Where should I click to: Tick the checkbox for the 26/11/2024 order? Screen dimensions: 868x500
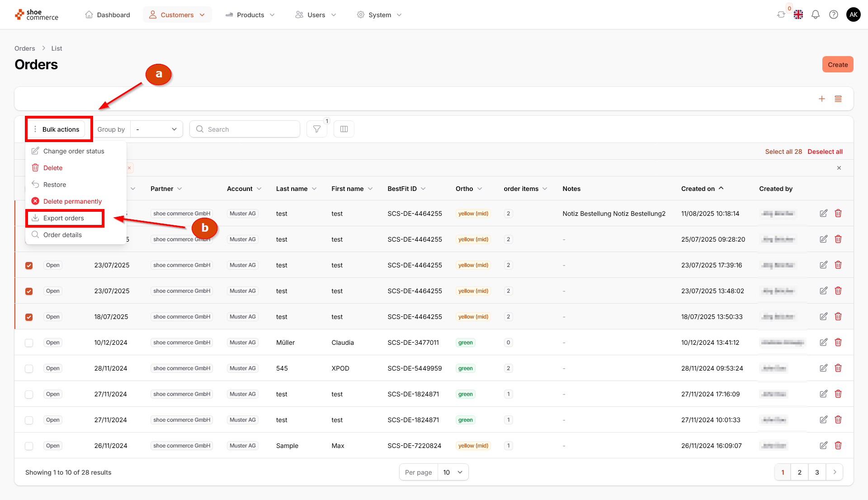29,446
